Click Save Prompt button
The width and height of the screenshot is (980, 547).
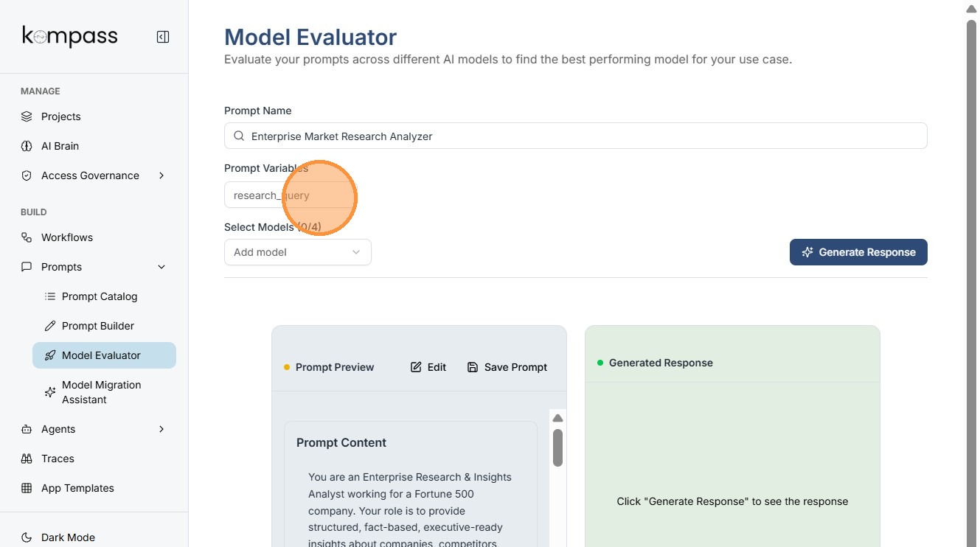[507, 367]
